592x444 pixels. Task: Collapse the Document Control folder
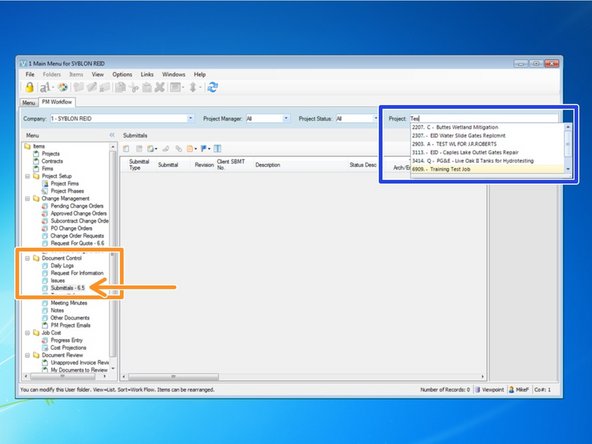(x=28, y=258)
